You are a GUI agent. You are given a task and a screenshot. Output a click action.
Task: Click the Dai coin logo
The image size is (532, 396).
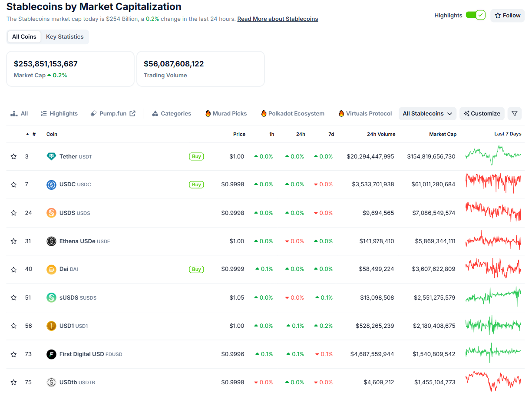(x=51, y=269)
